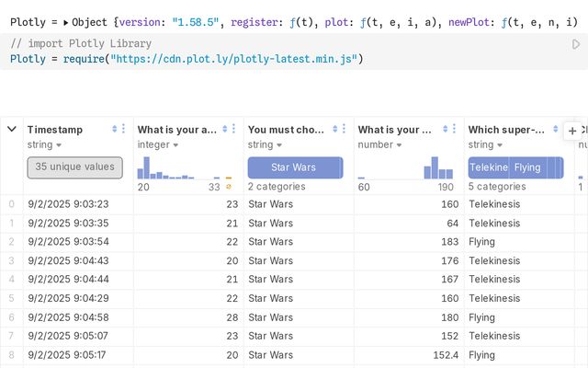Click the add column plus button
Screen dimensions: 588x368
coord(572,132)
